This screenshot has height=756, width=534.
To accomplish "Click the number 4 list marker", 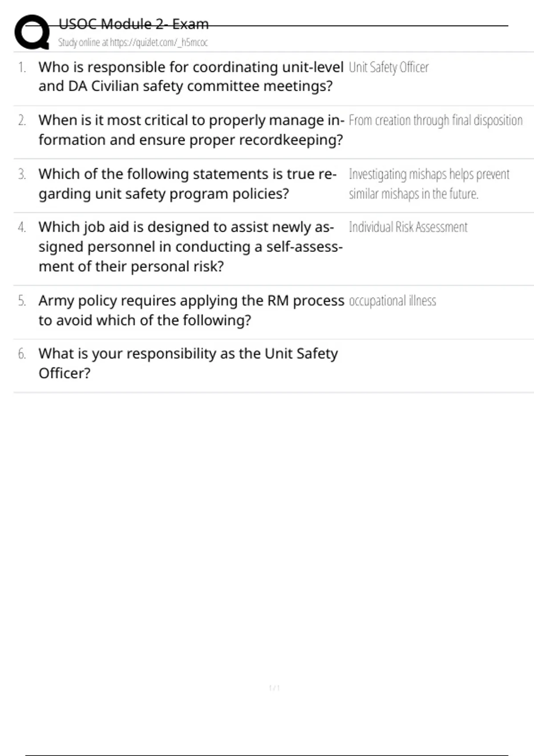I will 22,227.
